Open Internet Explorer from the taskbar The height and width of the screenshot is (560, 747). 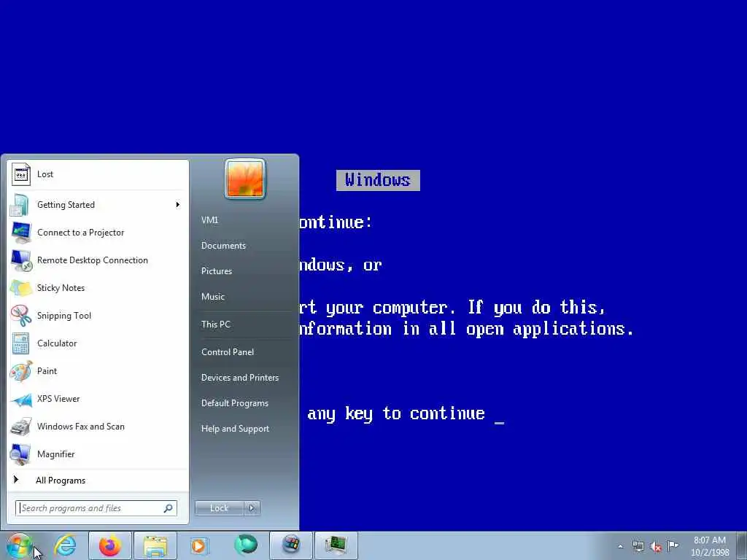pyautogui.click(x=65, y=545)
